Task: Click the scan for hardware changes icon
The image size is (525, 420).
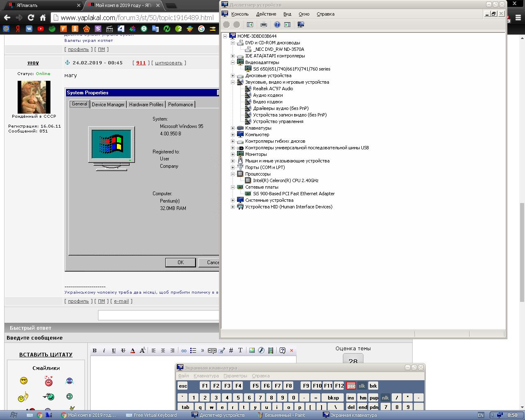Action: point(301,25)
